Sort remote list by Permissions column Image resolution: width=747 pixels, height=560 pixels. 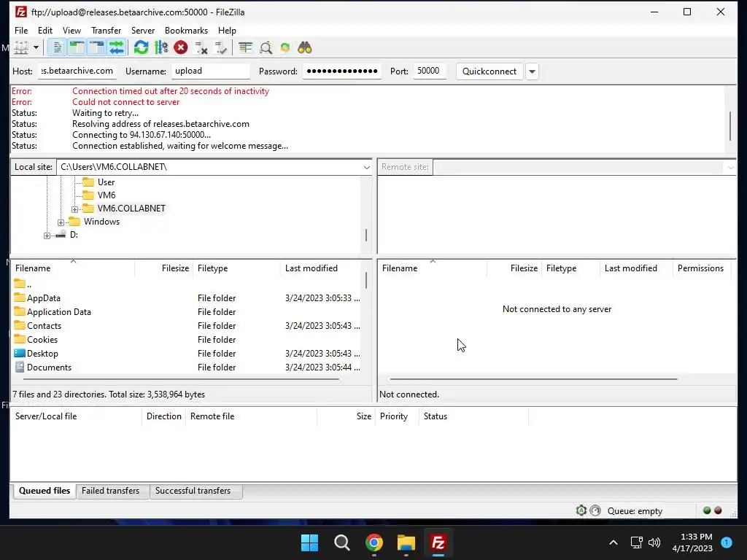[x=701, y=268]
